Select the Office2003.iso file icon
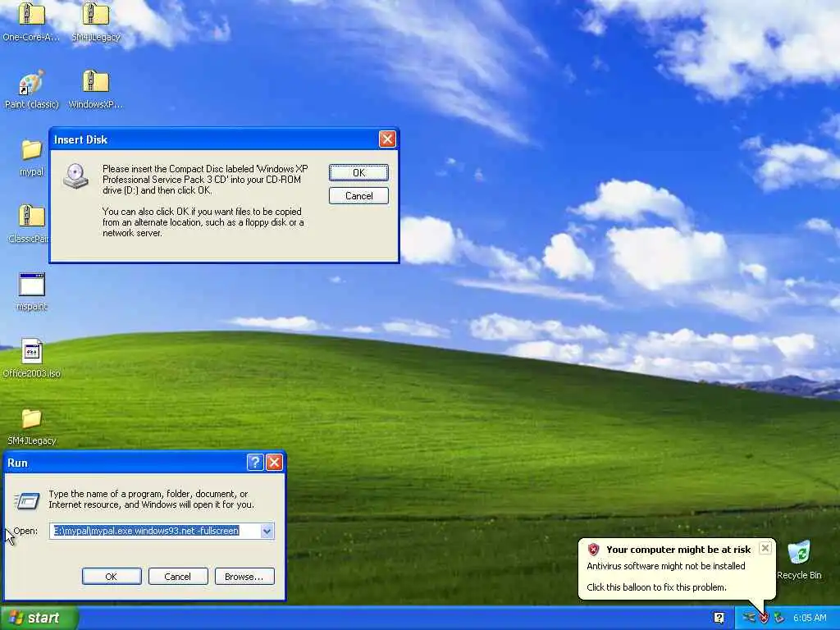Screen dimensions: 840x630 [32, 351]
